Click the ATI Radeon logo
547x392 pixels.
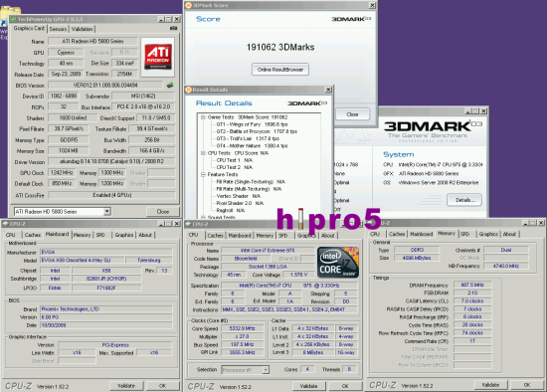(x=158, y=57)
